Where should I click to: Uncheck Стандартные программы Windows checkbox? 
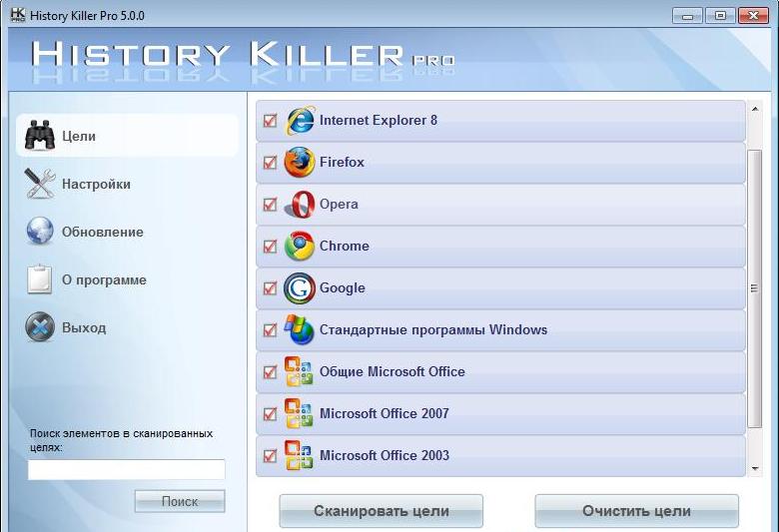click(x=270, y=329)
